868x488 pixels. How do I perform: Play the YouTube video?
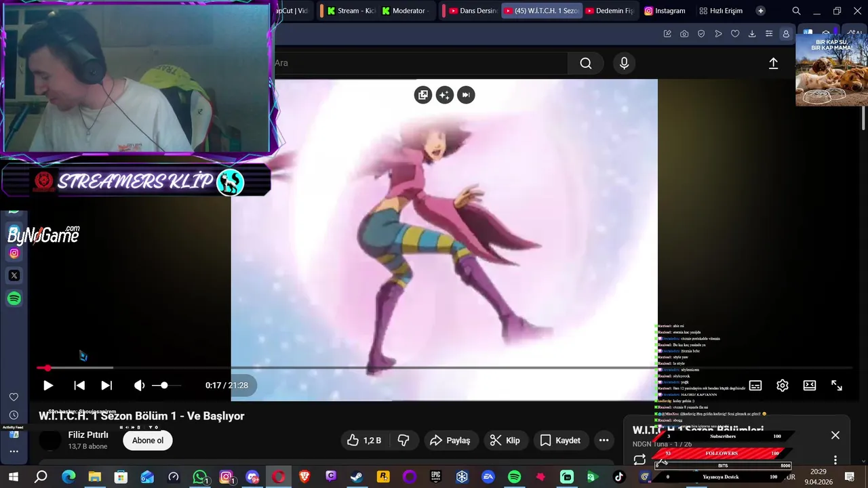coord(48,385)
